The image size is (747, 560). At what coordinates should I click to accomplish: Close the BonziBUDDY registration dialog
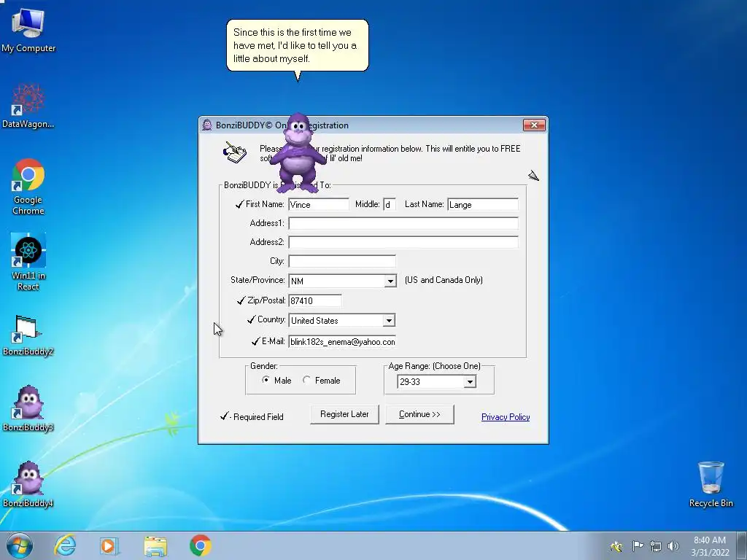534,125
